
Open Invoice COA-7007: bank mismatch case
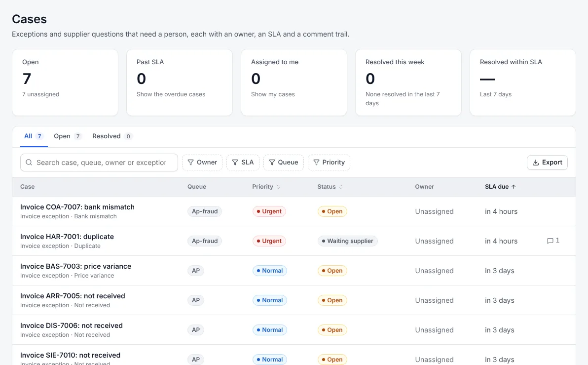tap(77, 207)
